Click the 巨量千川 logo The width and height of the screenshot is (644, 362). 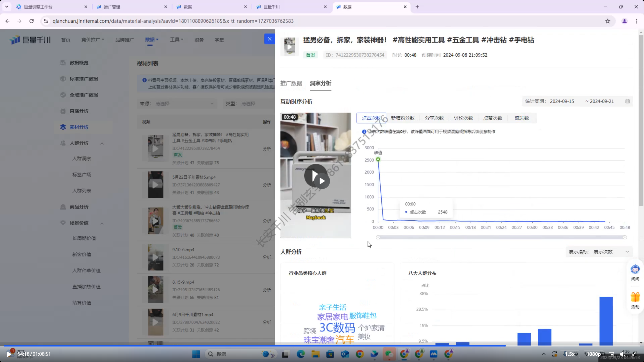[x=30, y=40]
